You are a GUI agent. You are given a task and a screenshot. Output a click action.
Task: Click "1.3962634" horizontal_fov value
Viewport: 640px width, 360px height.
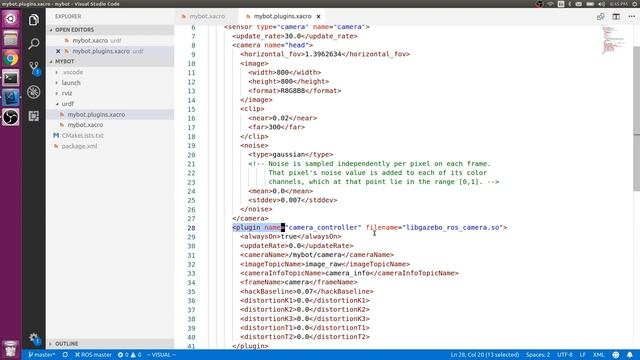(323, 54)
